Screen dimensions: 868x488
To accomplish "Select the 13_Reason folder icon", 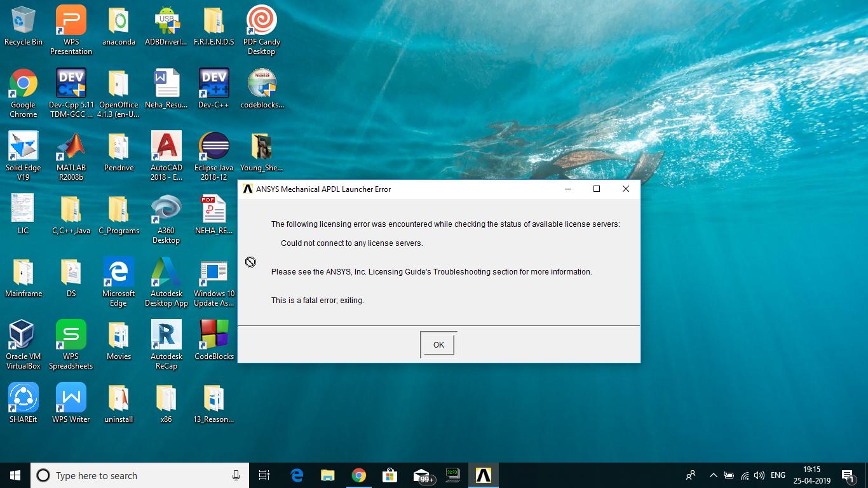I will (x=214, y=403).
